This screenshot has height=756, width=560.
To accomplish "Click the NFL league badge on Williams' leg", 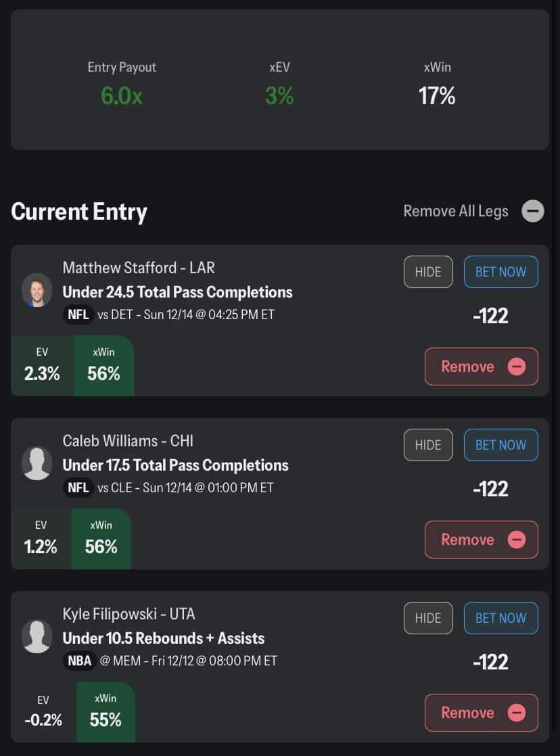I will [78, 488].
